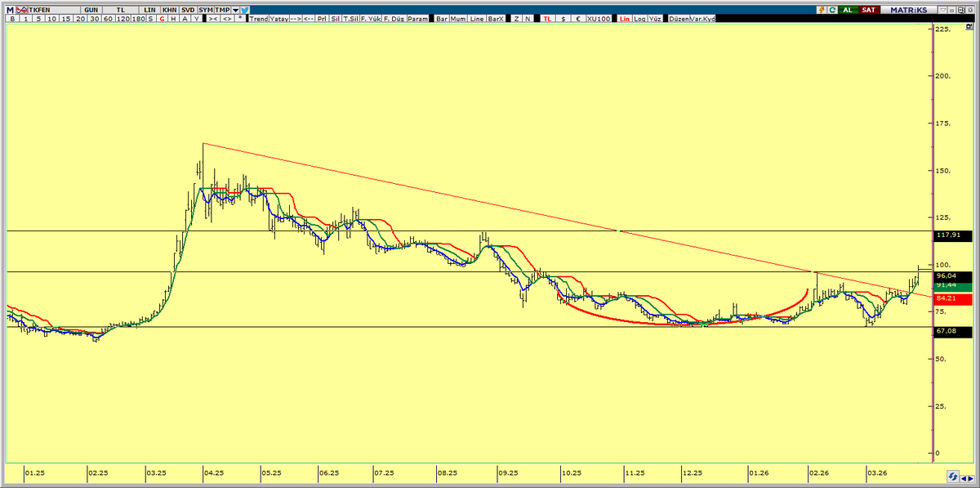The width and height of the screenshot is (980, 488).
Task: Click the green C icon
Action: [x=832, y=10]
